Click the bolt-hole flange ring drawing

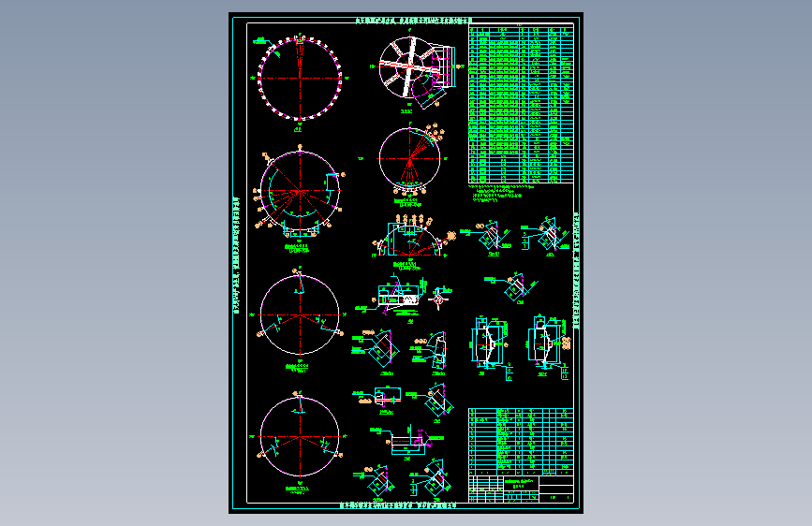pyautogui.click(x=300, y=79)
